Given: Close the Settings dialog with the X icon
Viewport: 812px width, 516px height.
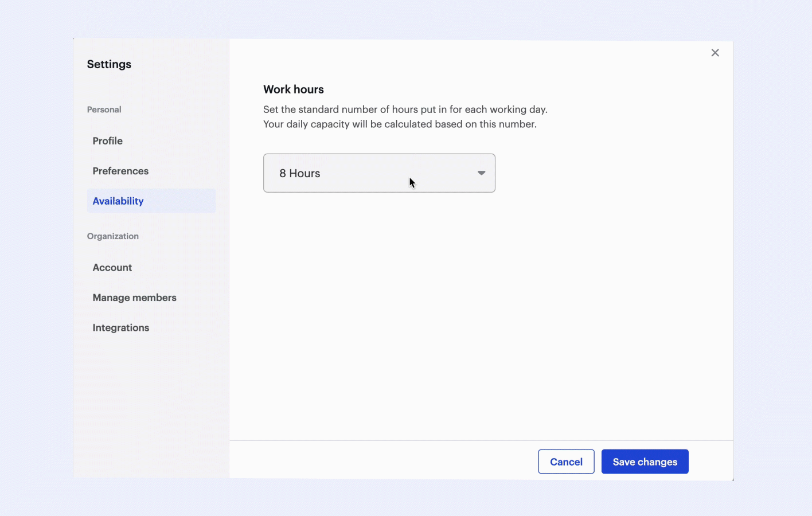Looking at the screenshot, I should coord(715,53).
